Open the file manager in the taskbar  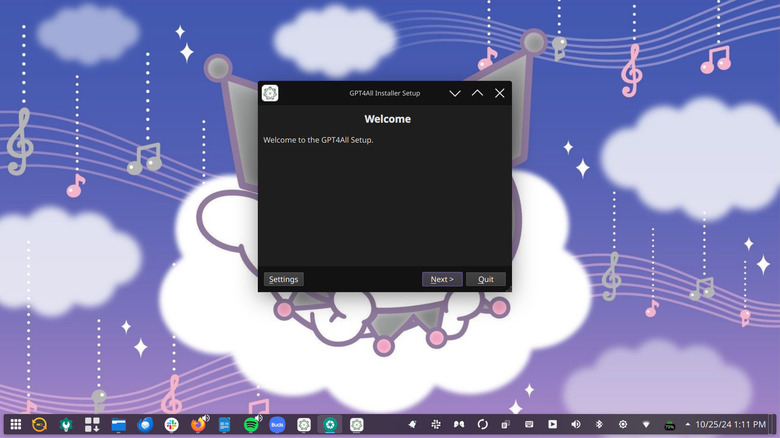[x=119, y=425]
